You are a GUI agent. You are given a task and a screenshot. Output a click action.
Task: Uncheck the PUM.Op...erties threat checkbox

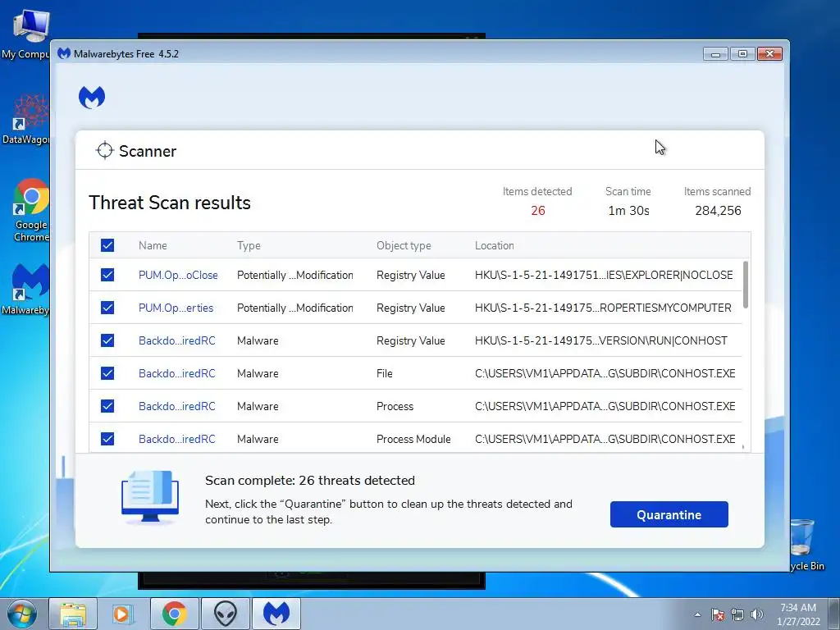107,308
